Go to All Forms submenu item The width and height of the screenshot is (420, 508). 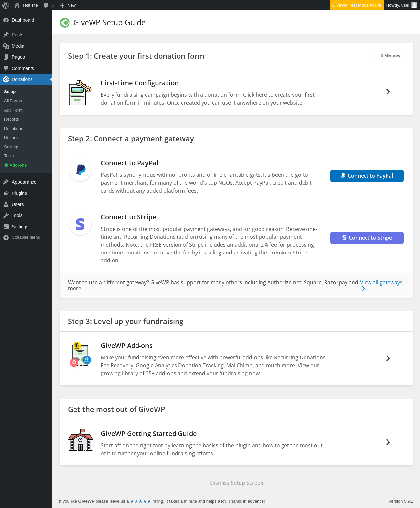coord(13,101)
